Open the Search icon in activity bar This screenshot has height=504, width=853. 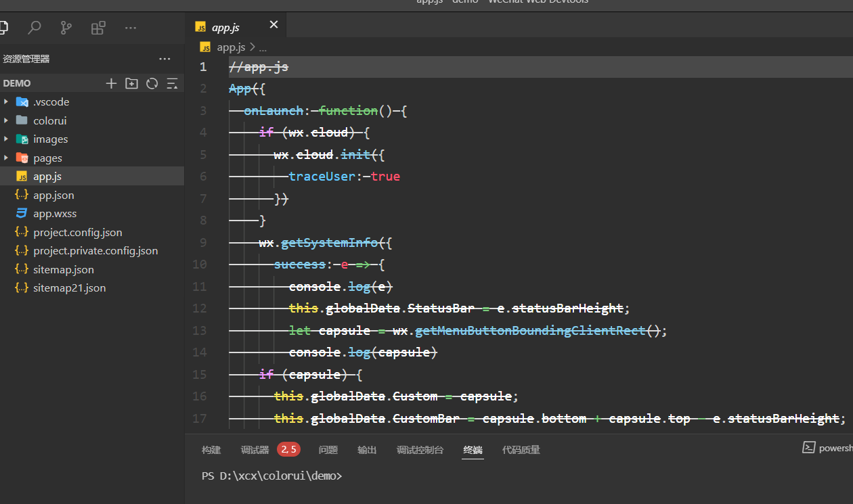coord(34,28)
